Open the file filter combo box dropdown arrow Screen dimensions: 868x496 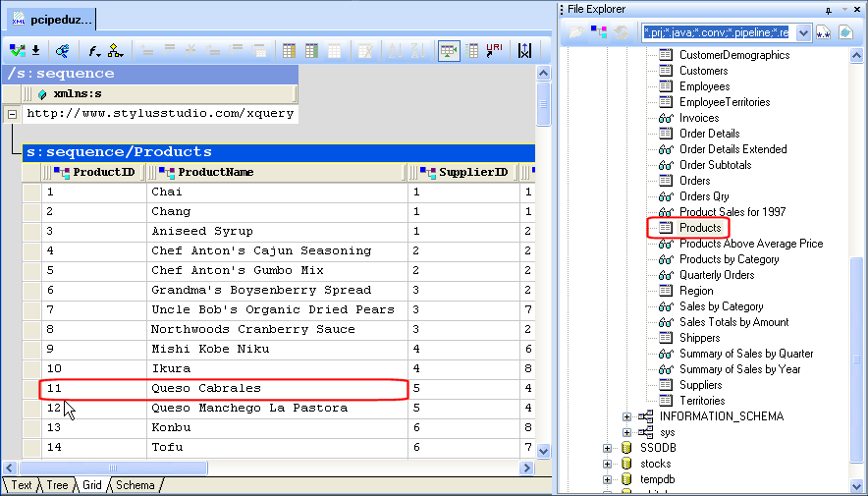point(803,32)
